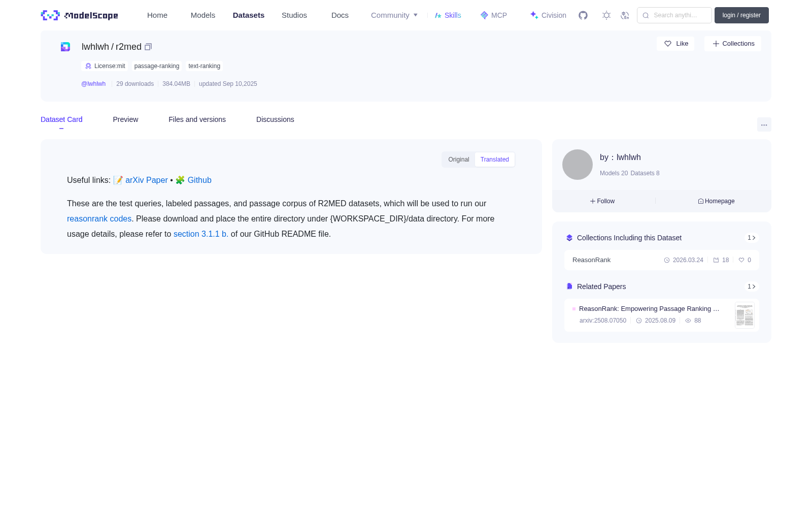Open Civision from the header

(x=548, y=15)
